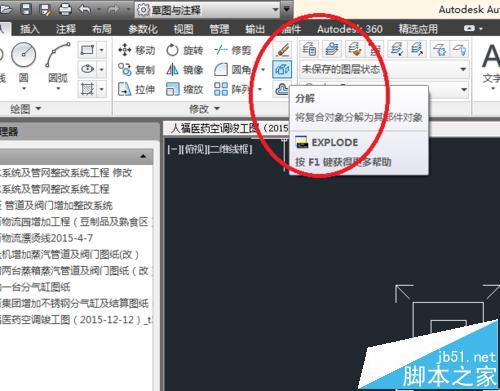Click the large Text (文字) tool
The image size is (500, 391).
click(x=491, y=63)
